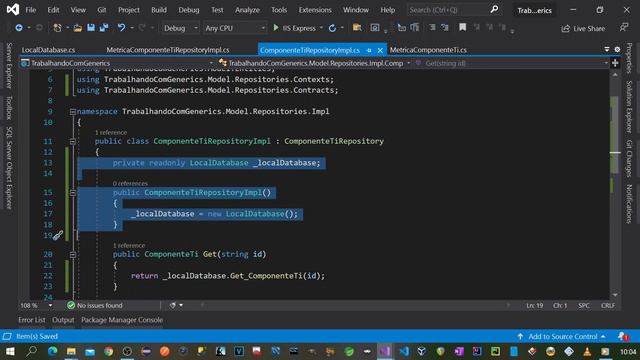Toggle the bookmark icon in the toolbar
The width and height of the screenshot is (640, 360).
(x=462, y=27)
